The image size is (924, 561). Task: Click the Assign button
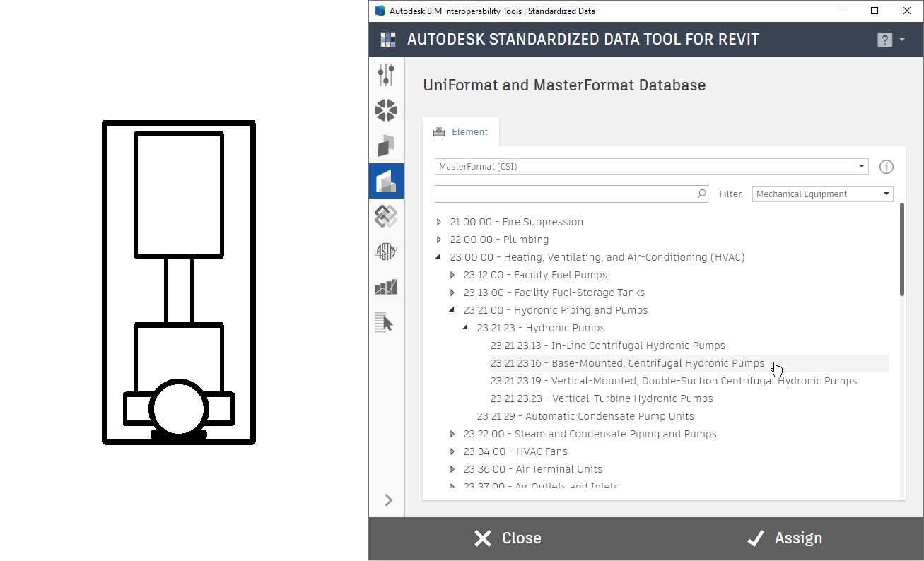pyautogui.click(x=783, y=538)
